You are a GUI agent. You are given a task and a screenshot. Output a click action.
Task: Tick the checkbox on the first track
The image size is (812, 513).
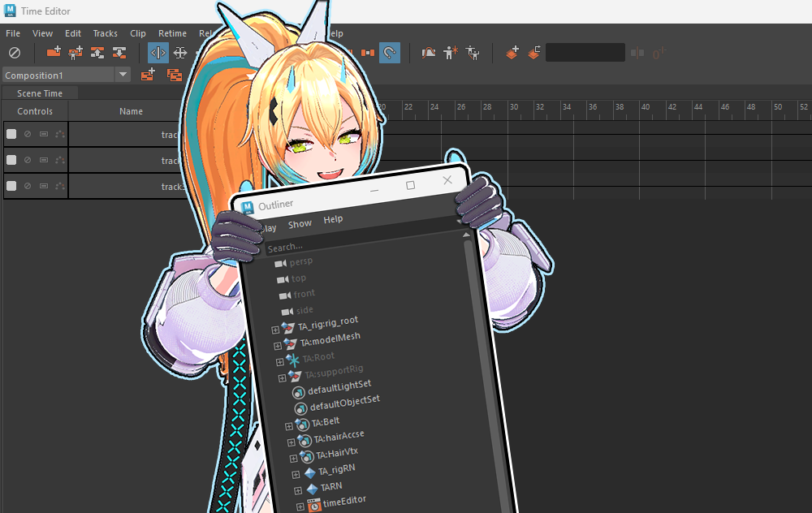11,134
